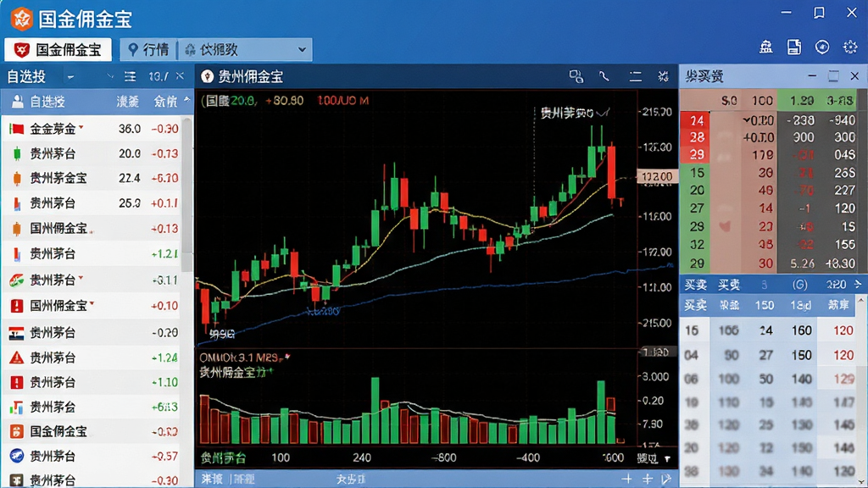Click the first plus icon in bottom bar
This screenshot has height=488, width=868.
626,480
